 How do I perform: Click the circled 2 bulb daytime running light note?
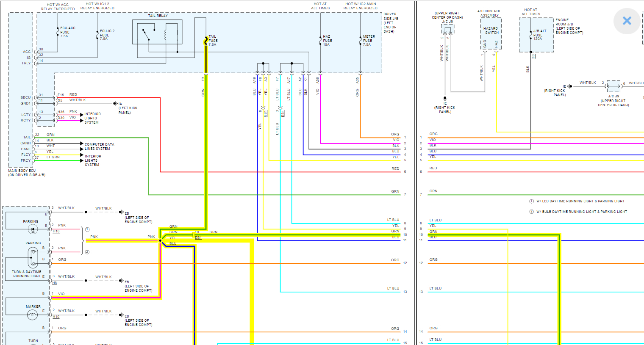(578, 212)
